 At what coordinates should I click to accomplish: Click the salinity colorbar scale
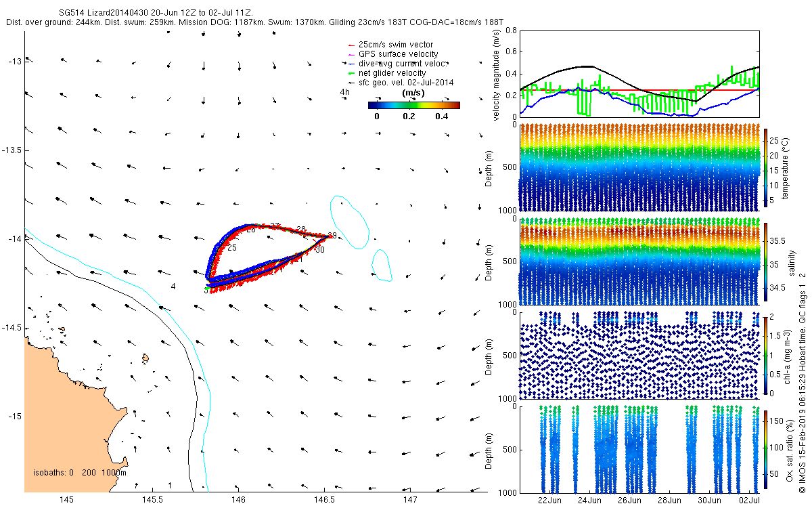[x=765, y=263]
